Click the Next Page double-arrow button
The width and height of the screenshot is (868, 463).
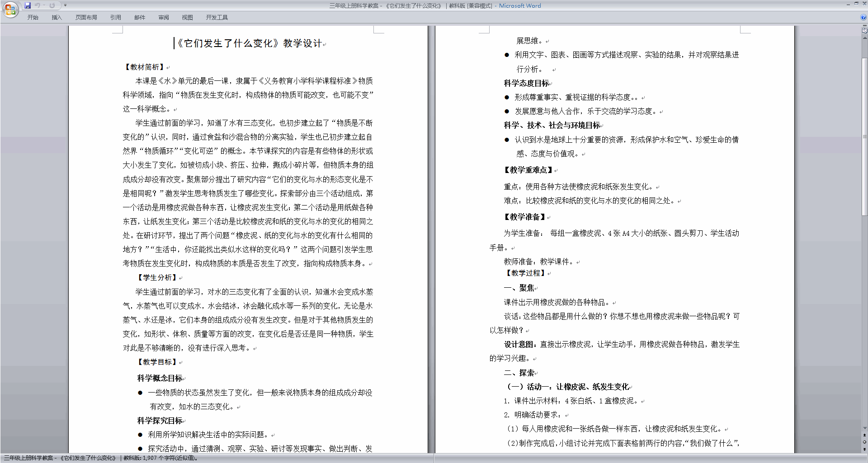click(x=865, y=449)
